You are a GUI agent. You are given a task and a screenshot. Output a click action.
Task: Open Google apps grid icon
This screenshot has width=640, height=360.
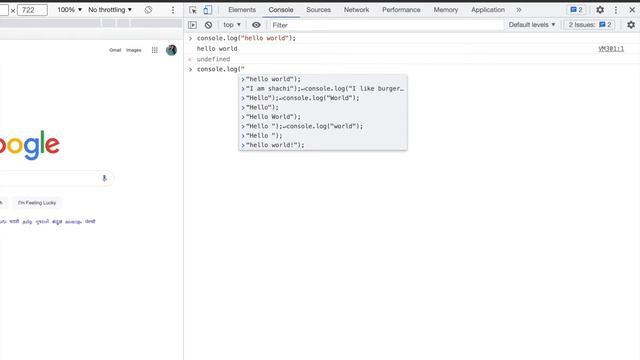tap(155, 50)
